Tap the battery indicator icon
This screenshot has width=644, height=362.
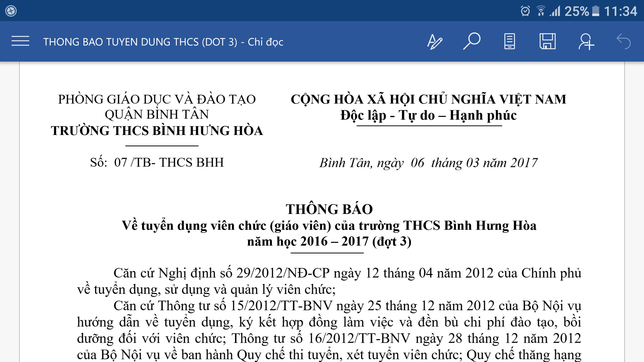coord(596,11)
